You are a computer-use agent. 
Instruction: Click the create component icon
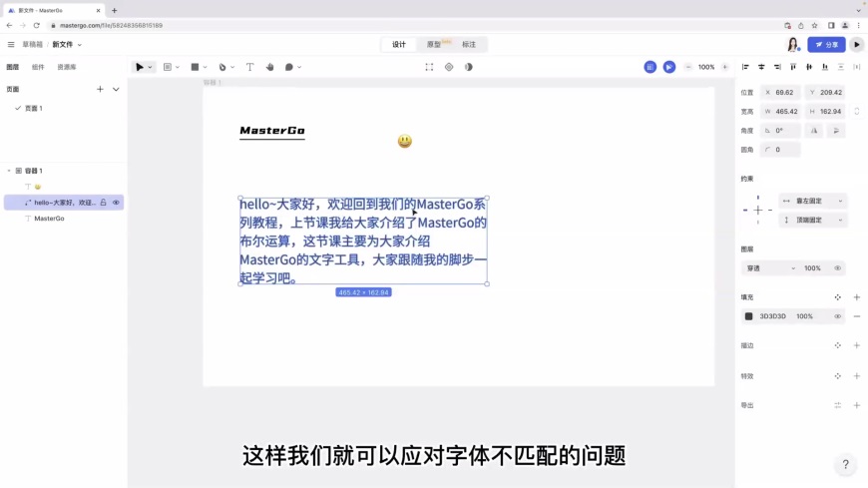[449, 67]
